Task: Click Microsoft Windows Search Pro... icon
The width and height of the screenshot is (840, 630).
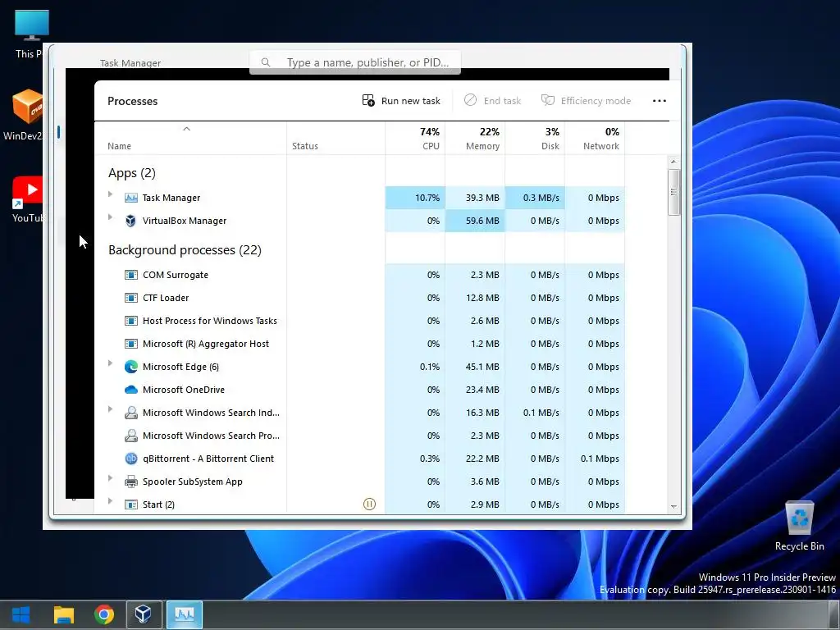Action: point(131,436)
